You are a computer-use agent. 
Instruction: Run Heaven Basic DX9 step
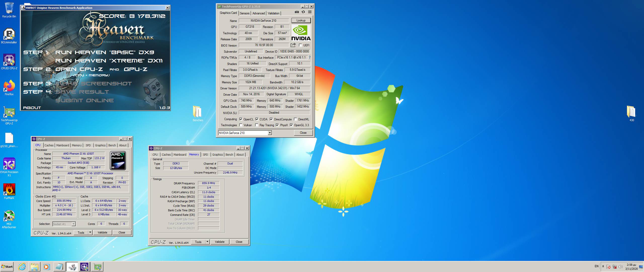105,52
